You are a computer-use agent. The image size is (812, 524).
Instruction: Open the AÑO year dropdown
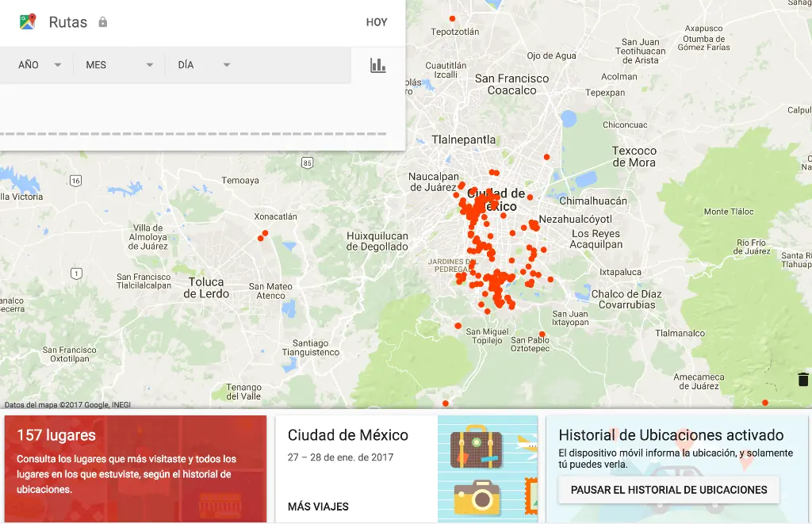[40, 65]
